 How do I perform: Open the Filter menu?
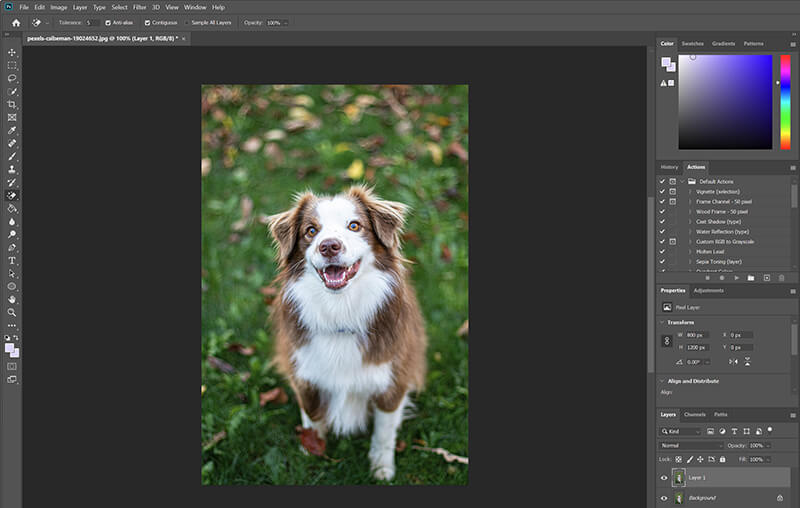[139, 7]
